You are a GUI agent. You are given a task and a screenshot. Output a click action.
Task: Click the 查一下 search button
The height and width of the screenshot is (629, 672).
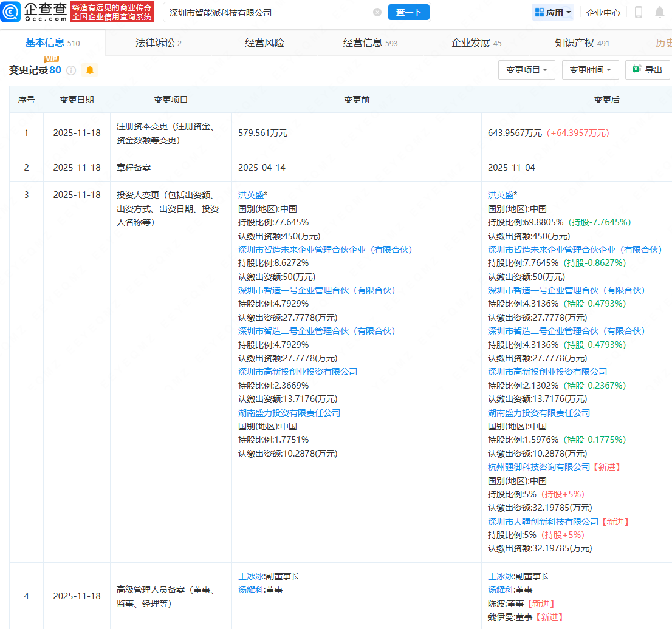pos(408,12)
